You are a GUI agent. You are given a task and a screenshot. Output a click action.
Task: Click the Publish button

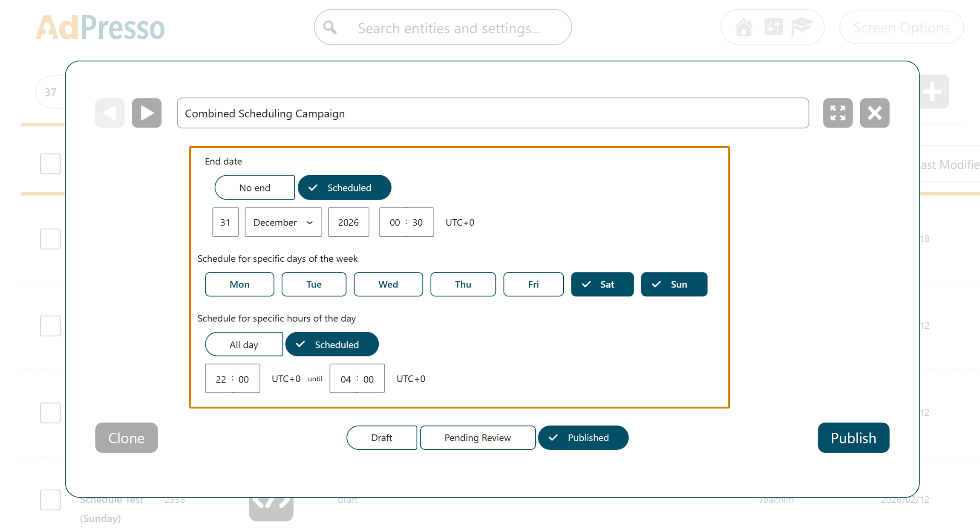coord(853,437)
